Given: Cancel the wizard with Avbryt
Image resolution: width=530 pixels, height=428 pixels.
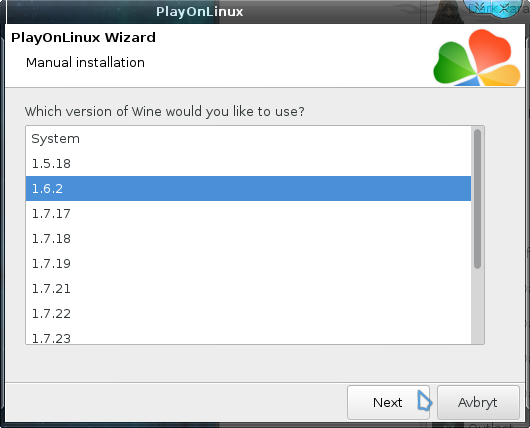Looking at the screenshot, I should coord(478,402).
